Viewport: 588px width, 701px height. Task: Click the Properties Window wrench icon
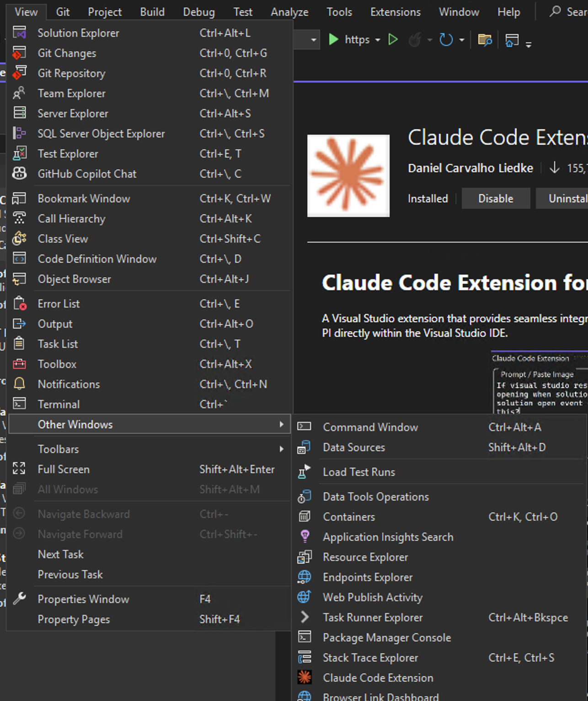(19, 599)
